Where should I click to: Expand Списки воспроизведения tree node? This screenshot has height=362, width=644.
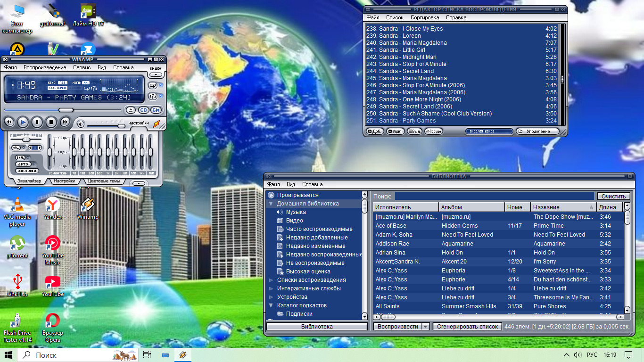click(271, 280)
